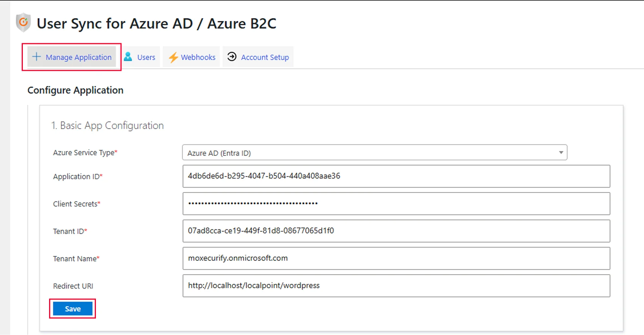Click the blue Save button
The height and width of the screenshot is (335, 644).
pyautogui.click(x=73, y=309)
